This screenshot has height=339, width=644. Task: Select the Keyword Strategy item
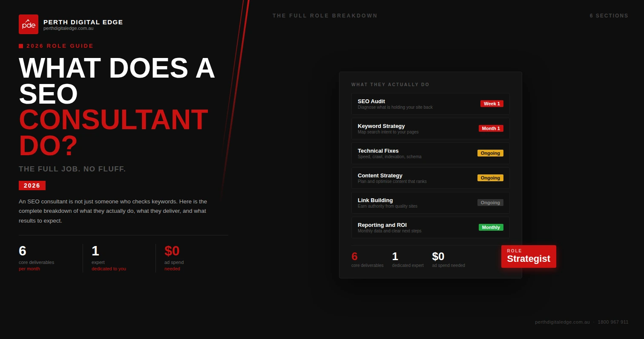(430, 129)
